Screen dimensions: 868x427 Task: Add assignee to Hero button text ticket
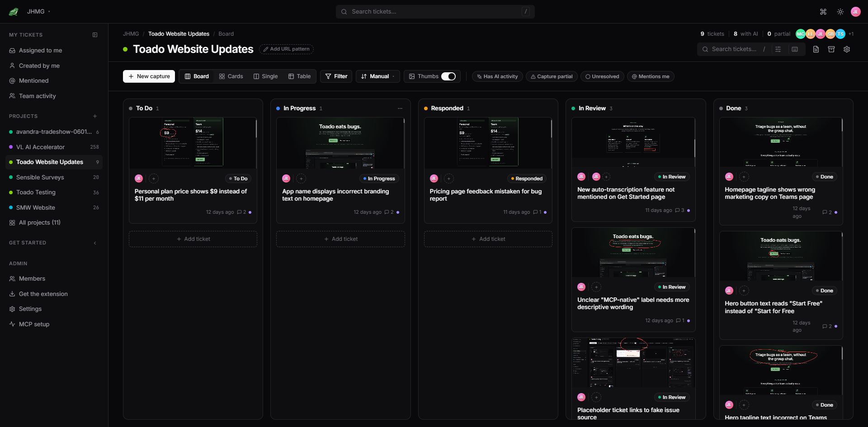[744, 291]
